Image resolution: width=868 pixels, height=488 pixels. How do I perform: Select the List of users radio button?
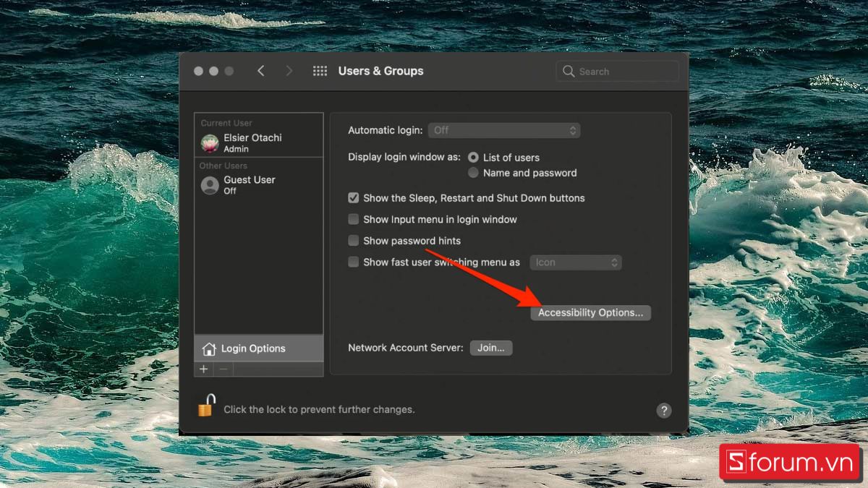click(x=473, y=157)
